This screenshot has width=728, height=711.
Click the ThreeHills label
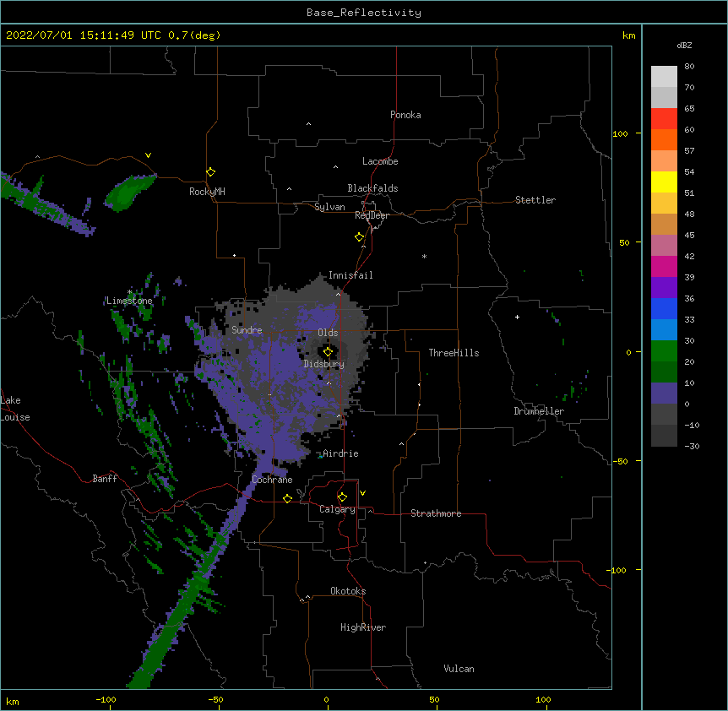(x=454, y=353)
